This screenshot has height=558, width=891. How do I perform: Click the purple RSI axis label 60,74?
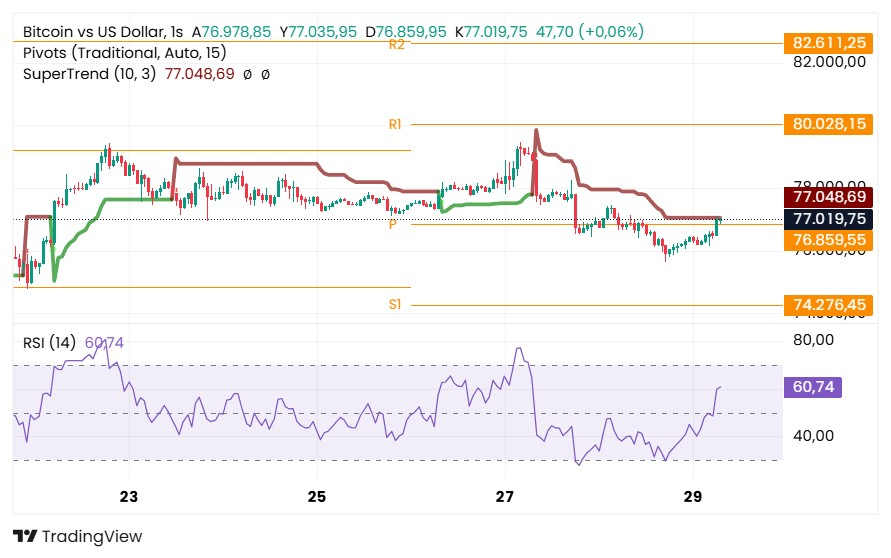point(813,387)
